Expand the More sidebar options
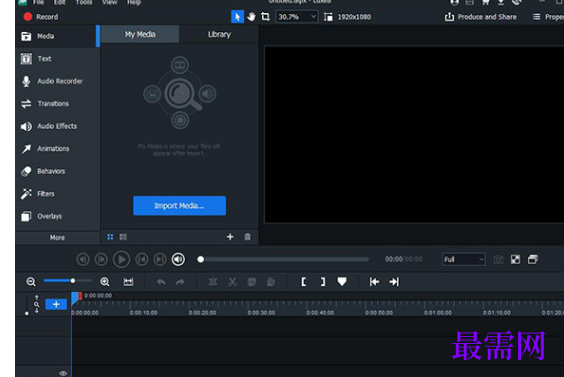Viewport: 564px width, 377px height. [x=57, y=238]
